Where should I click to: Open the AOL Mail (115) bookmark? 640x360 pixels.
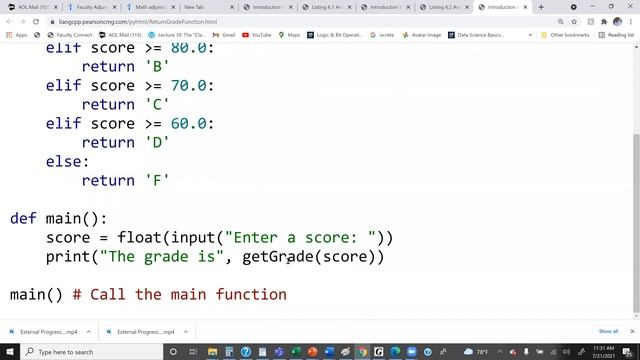pyautogui.click(x=120, y=35)
